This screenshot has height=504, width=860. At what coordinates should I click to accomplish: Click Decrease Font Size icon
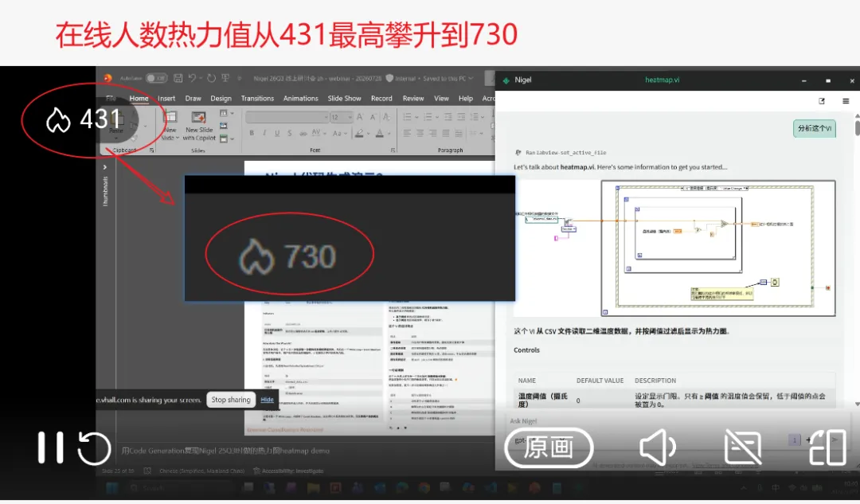[x=373, y=117]
